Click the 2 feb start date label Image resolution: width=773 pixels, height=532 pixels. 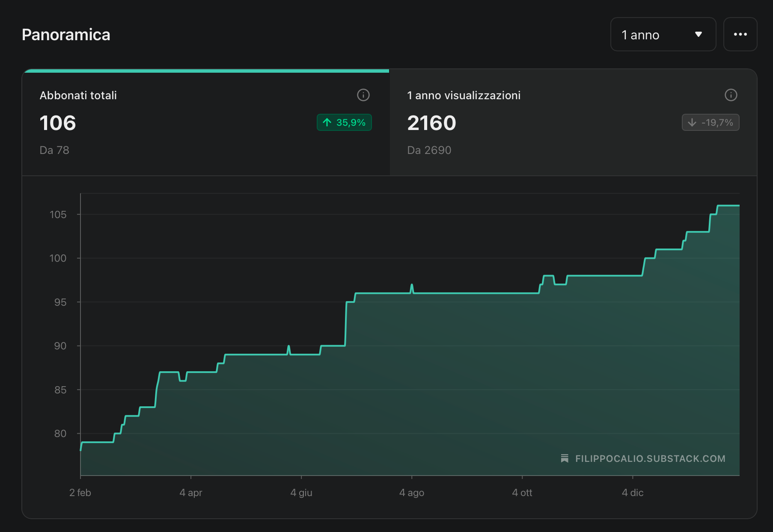point(80,493)
